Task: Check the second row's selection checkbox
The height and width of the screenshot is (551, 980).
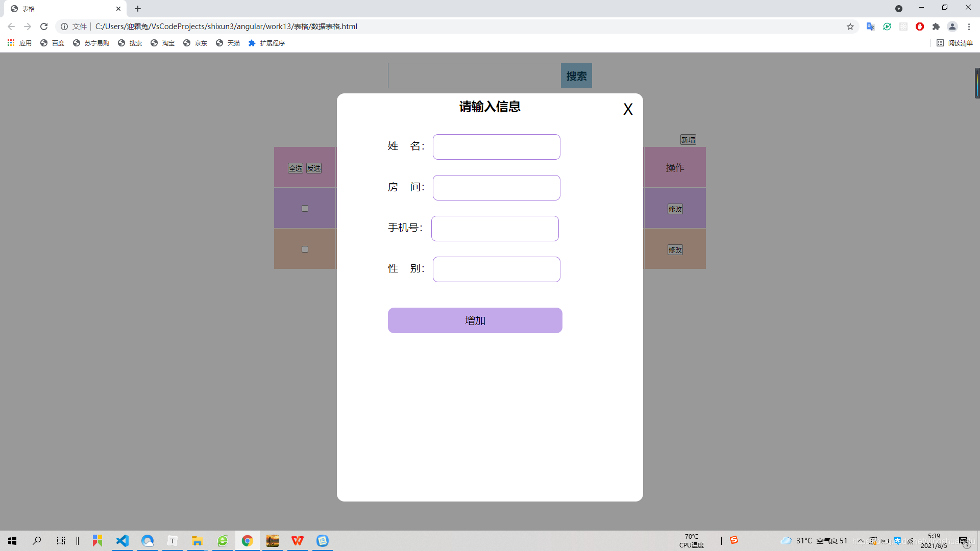Action: [305, 249]
